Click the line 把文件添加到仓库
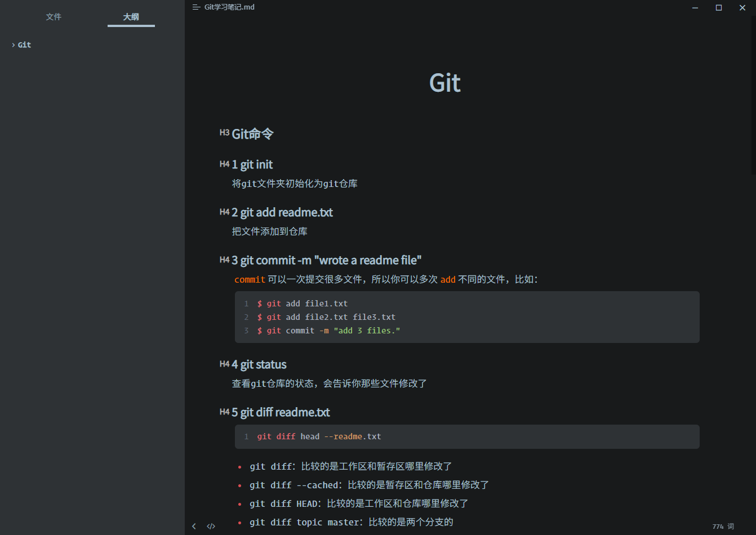Viewport: 756px width, 535px height. [270, 231]
